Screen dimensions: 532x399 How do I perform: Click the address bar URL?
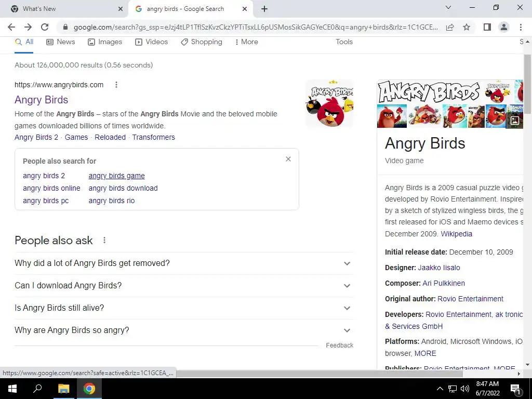point(256,27)
